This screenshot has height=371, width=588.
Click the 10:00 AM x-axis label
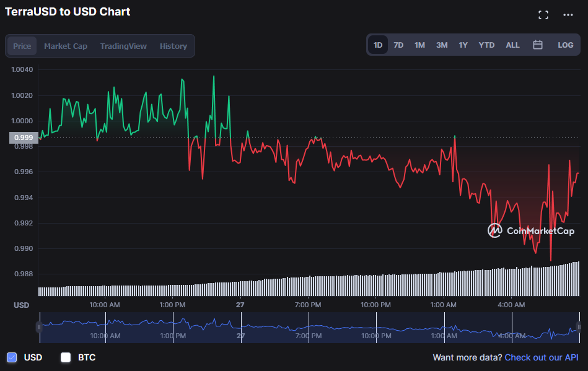point(105,305)
